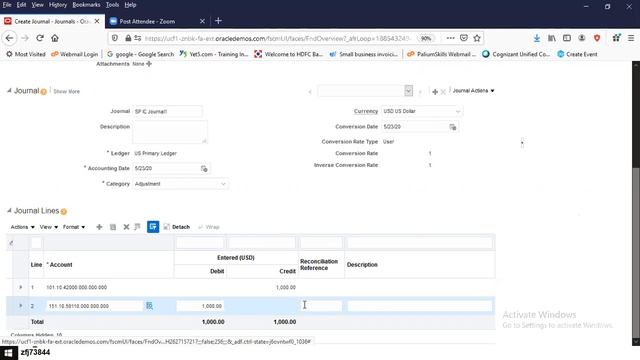Open account search icon on line 2
This screenshot has width=640, height=360.
[149, 306]
